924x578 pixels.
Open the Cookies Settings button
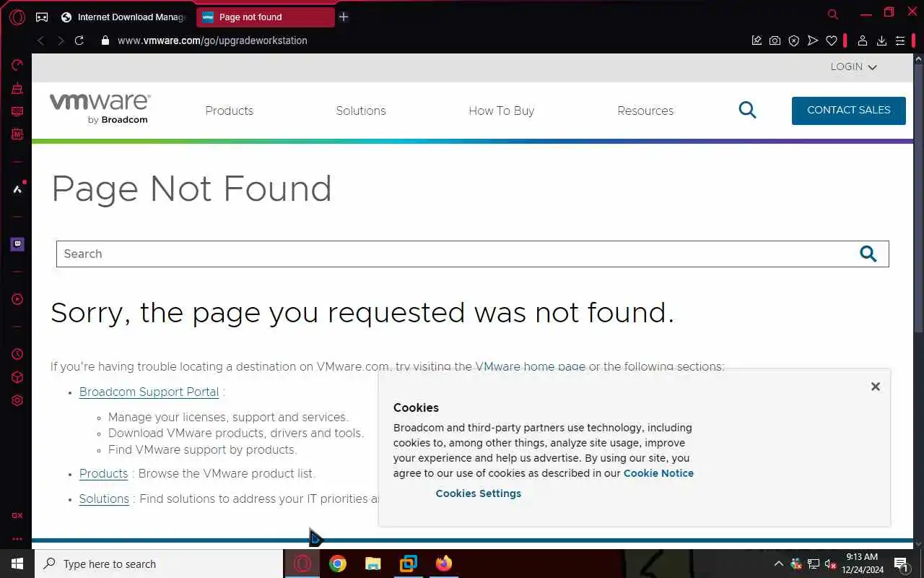click(478, 493)
